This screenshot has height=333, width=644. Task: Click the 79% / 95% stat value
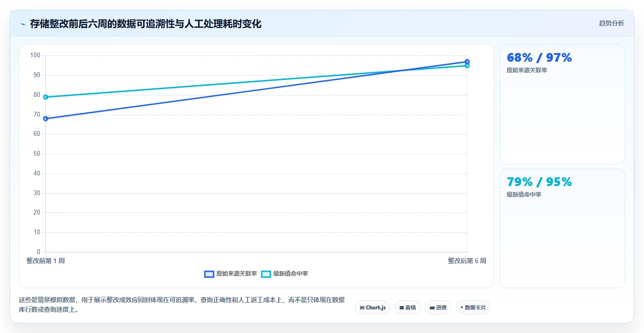(x=539, y=182)
